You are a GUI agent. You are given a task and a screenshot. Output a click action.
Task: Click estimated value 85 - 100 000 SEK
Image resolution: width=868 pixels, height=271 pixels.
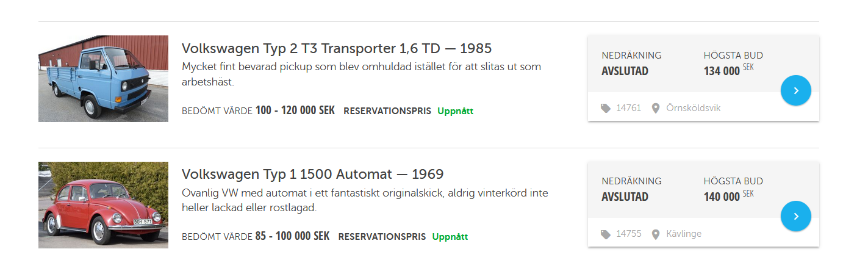pyautogui.click(x=292, y=236)
